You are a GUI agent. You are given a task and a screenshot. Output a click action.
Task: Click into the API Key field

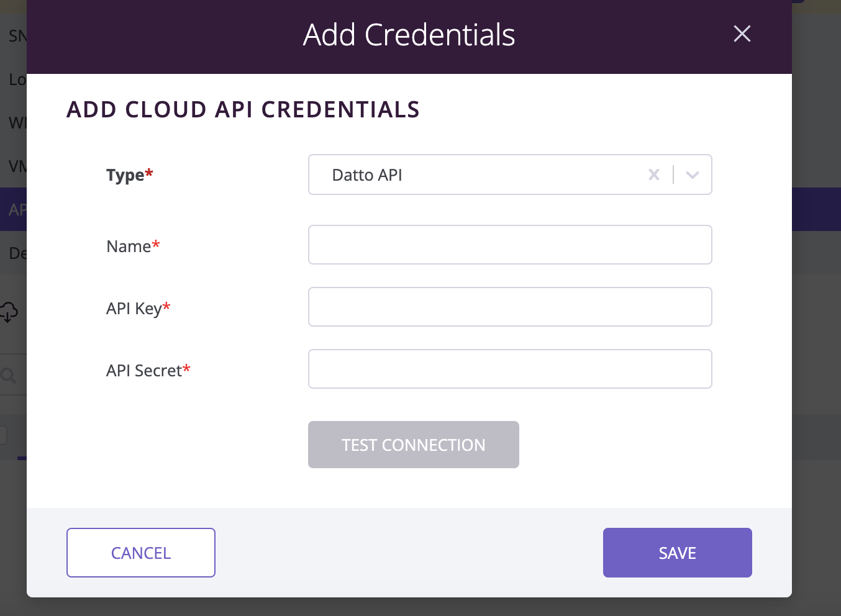coord(510,307)
